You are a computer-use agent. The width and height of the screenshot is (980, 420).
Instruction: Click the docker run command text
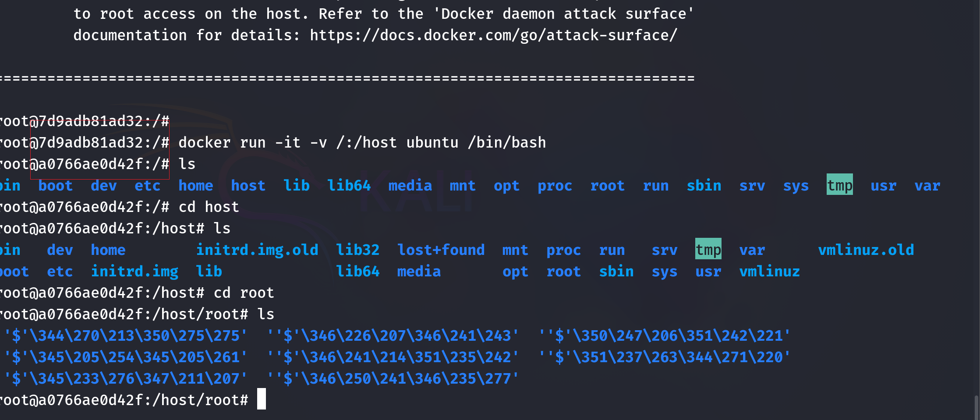(x=362, y=143)
